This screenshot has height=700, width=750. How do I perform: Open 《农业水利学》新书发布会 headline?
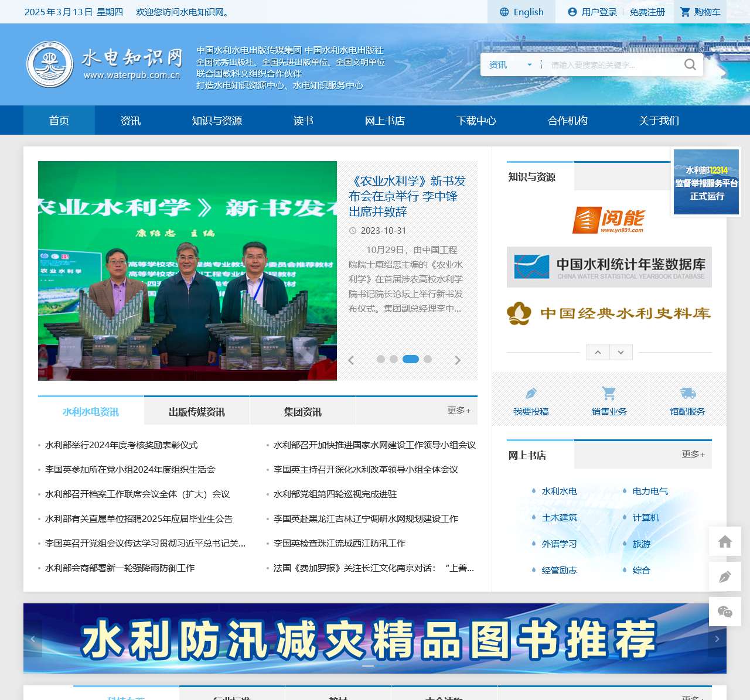pyautogui.click(x=407, y=196)
